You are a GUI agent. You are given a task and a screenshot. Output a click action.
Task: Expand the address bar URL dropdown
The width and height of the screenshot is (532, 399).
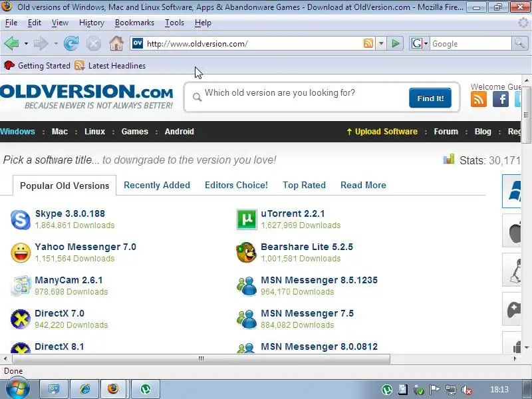pos(381,43)
